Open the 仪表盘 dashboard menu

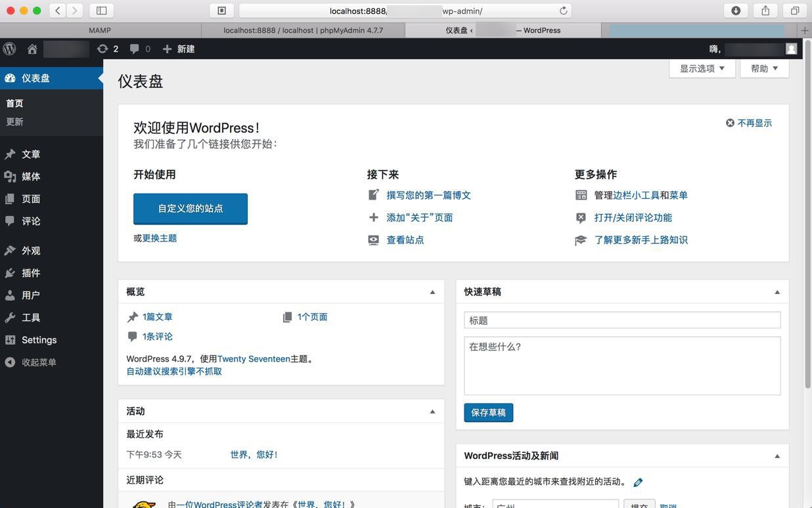pos(51,78)
